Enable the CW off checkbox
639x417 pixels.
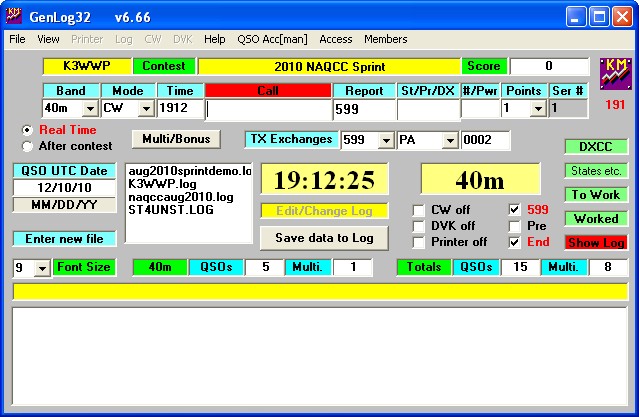click(419, 210)
